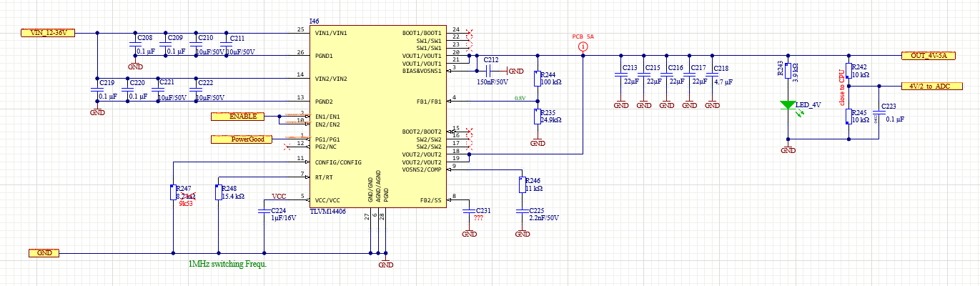Viewport: 980px width, 286px height.
Task: Select the GND power symbol below C208
Action: (135, 65)
